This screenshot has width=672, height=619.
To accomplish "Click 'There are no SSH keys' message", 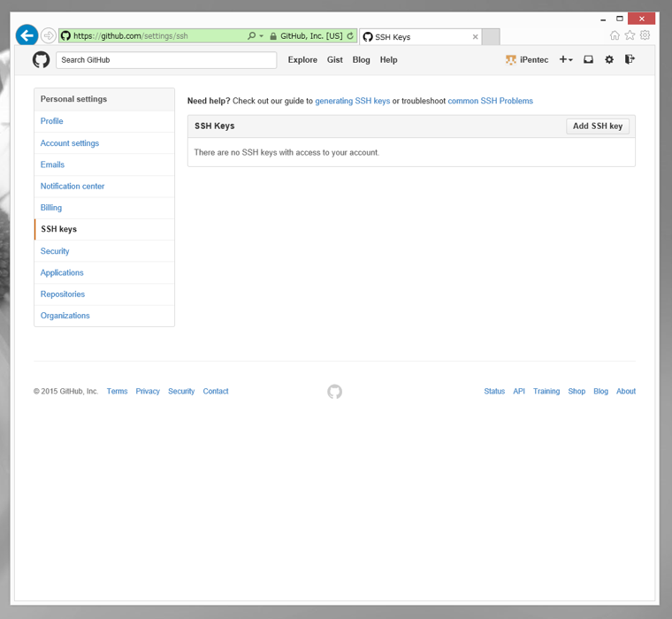I will coord(286,153).
